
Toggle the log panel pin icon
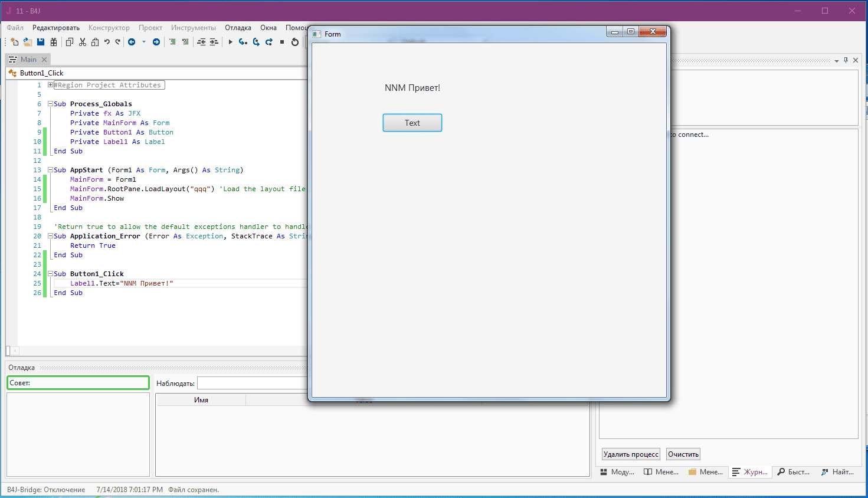tap(846, 60)
